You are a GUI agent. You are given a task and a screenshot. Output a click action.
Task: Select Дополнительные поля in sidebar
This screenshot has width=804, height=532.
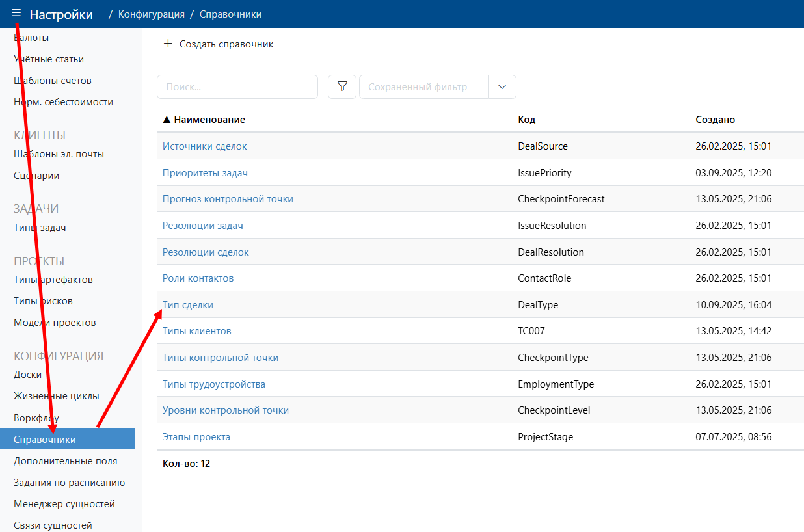pyautogui.click(x=66, y=461)
